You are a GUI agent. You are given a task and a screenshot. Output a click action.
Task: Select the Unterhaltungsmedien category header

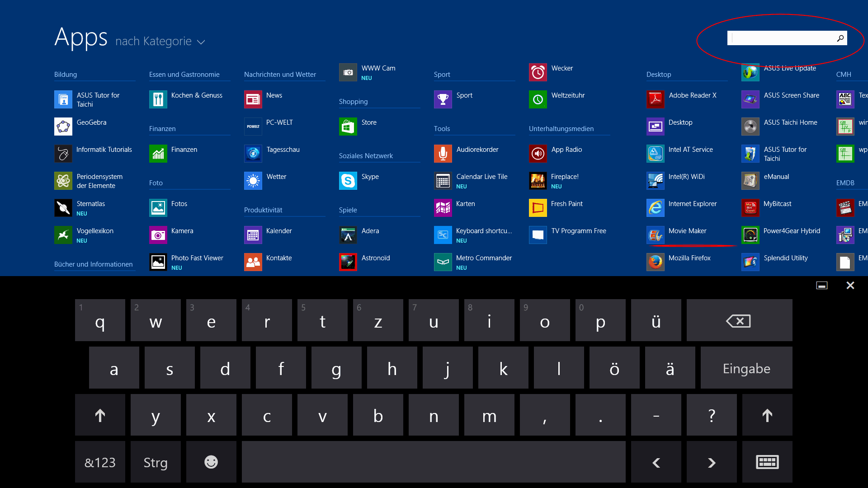[561, 129]
